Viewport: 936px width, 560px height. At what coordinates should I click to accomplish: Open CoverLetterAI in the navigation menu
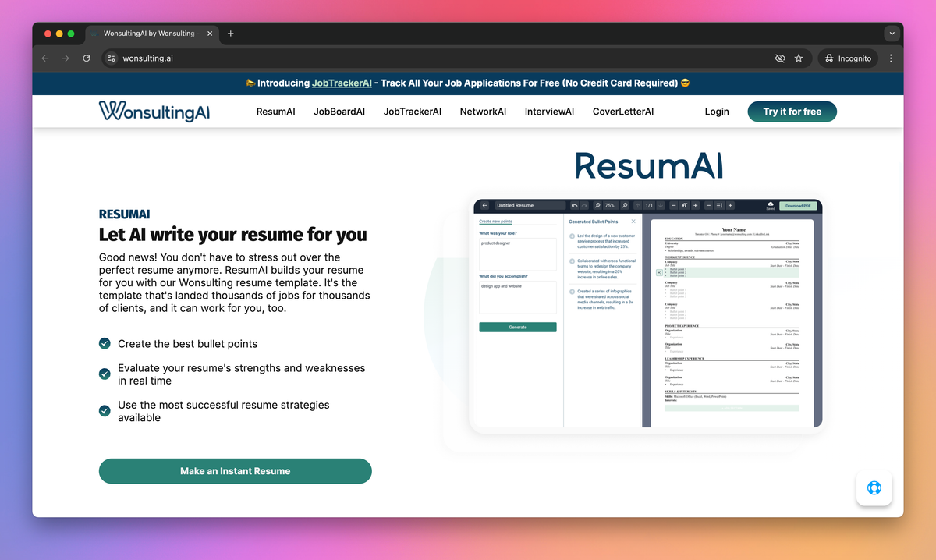click(623, 112)
